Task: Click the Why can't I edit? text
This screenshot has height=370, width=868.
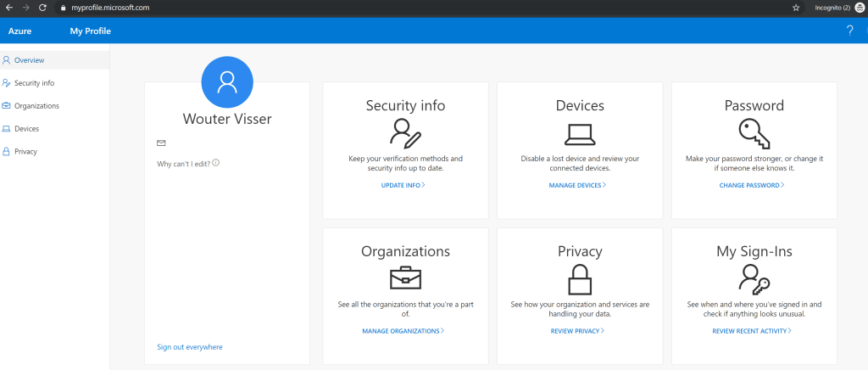Action: tap(184, 164)
